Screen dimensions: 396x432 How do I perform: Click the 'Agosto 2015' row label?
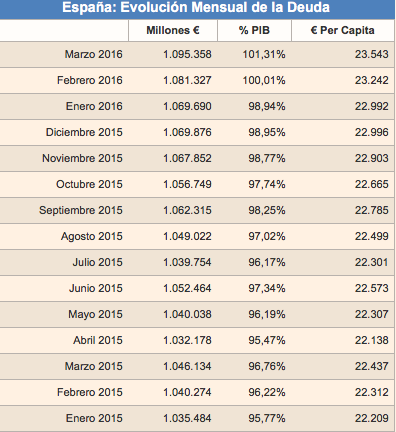92,236
